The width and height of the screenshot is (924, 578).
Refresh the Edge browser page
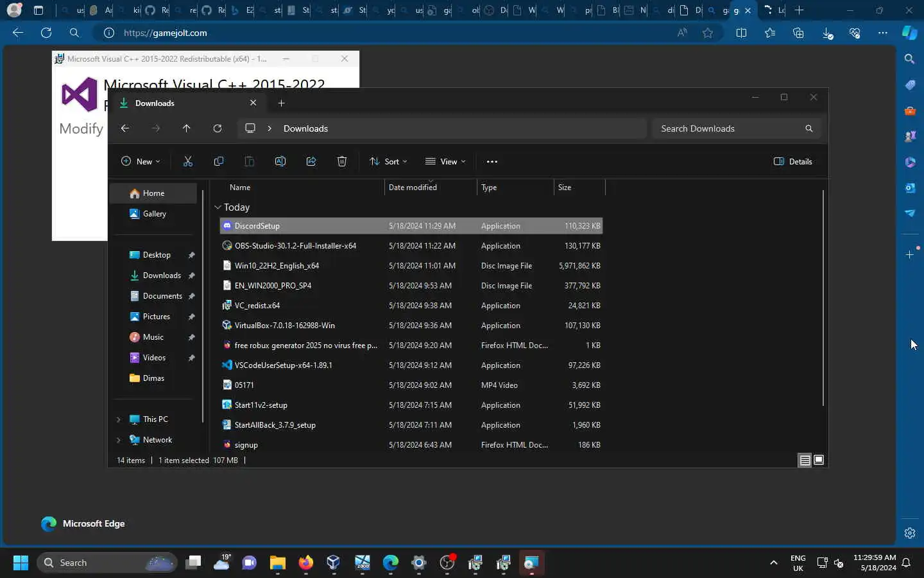46,33
